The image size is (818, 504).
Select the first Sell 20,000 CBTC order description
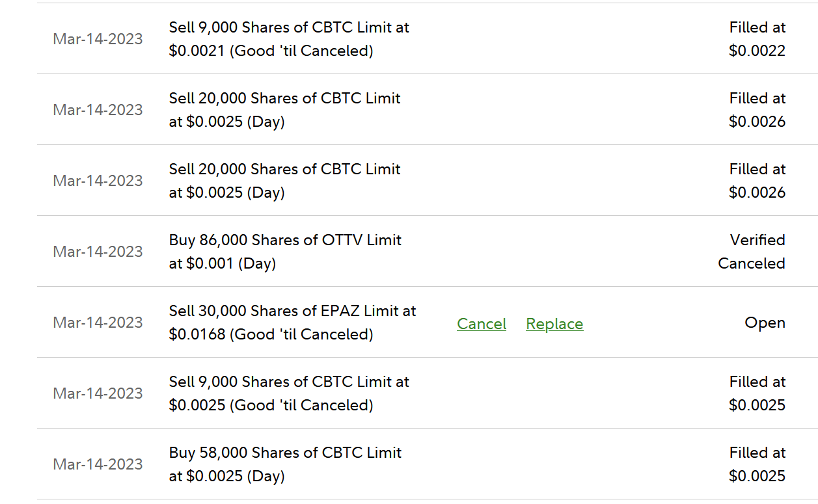[284, 110]
